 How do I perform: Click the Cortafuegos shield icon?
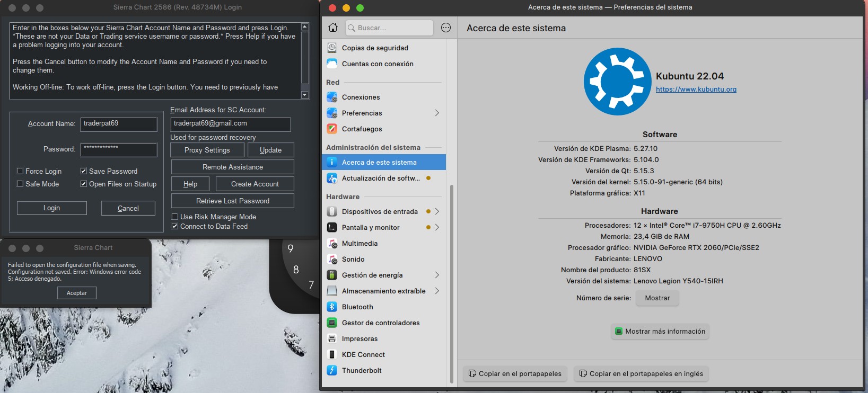[332, 129]
